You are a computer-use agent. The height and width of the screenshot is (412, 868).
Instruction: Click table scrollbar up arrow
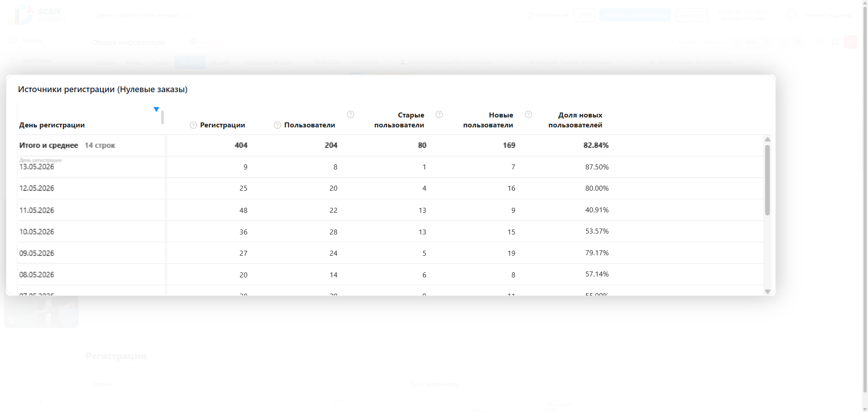pyautogui.click(x=767, y=140)
